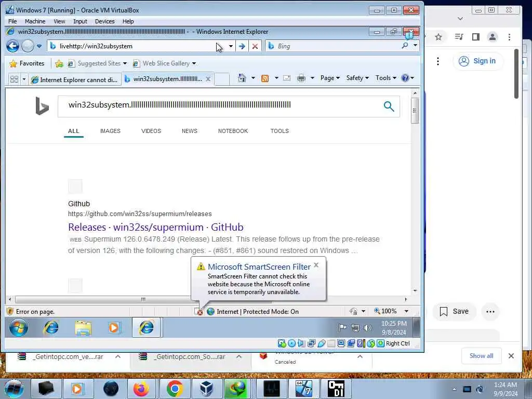Open the search provider dropdown arrow
The width and height of the screenshot is (532, 399).
(415, 46)
